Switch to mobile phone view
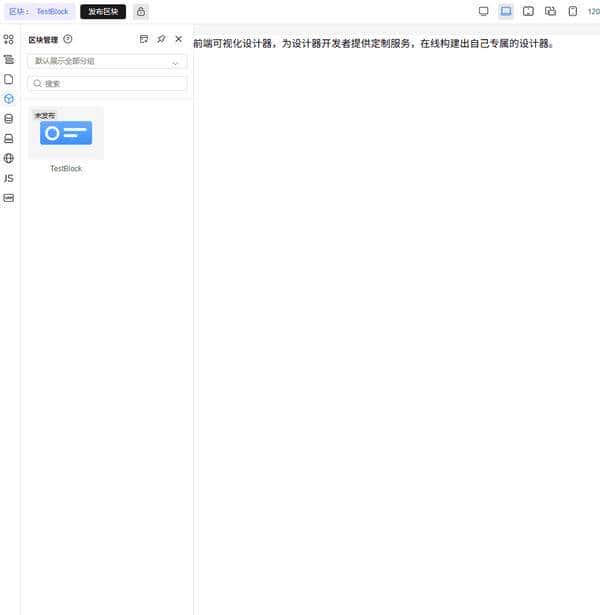This screenshot has width=600, height=615. click(573, 11)
